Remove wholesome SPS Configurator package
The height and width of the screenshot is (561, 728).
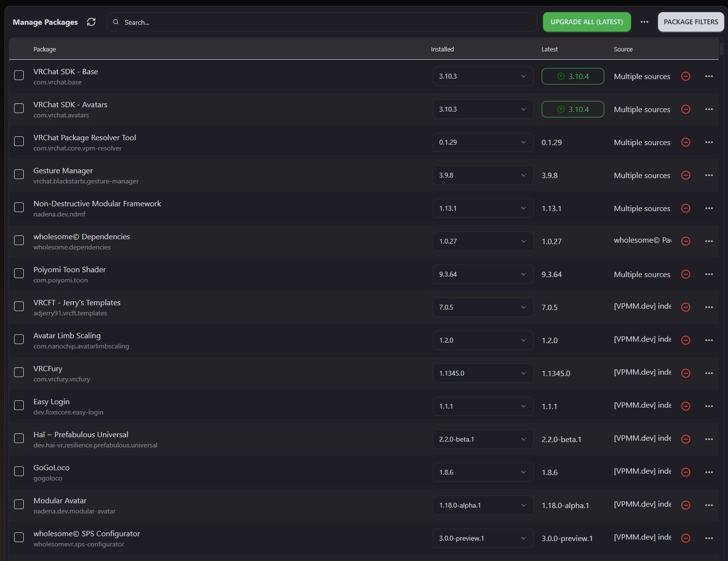[686, 538]
